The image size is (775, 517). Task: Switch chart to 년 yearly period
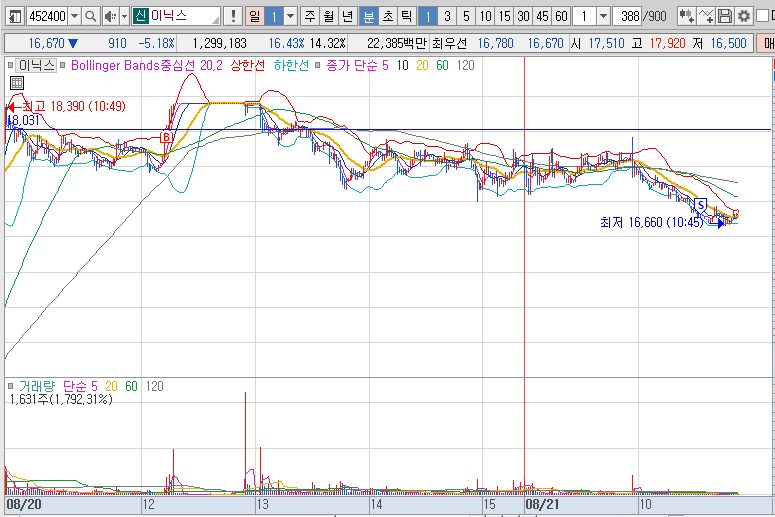pyautogui.click(x=347, y=16)
